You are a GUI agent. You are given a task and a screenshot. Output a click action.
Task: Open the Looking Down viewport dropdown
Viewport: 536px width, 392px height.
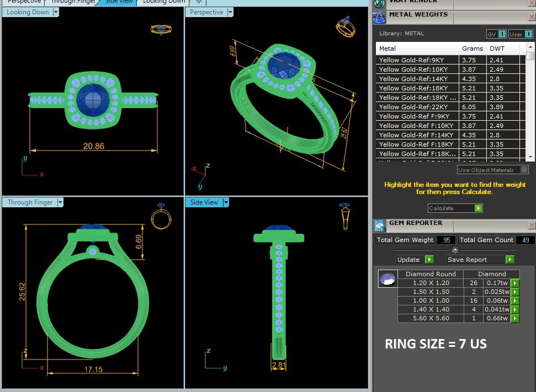pos(56,12)
